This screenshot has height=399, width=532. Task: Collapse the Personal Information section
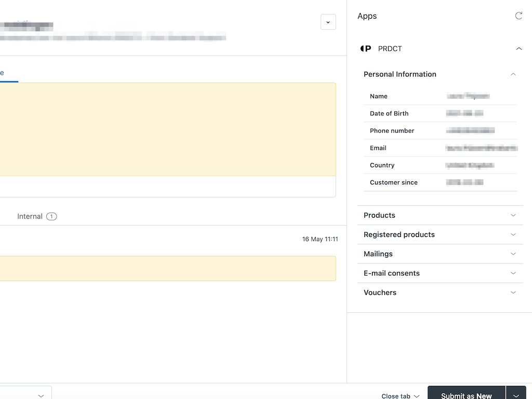coord(513,74)
